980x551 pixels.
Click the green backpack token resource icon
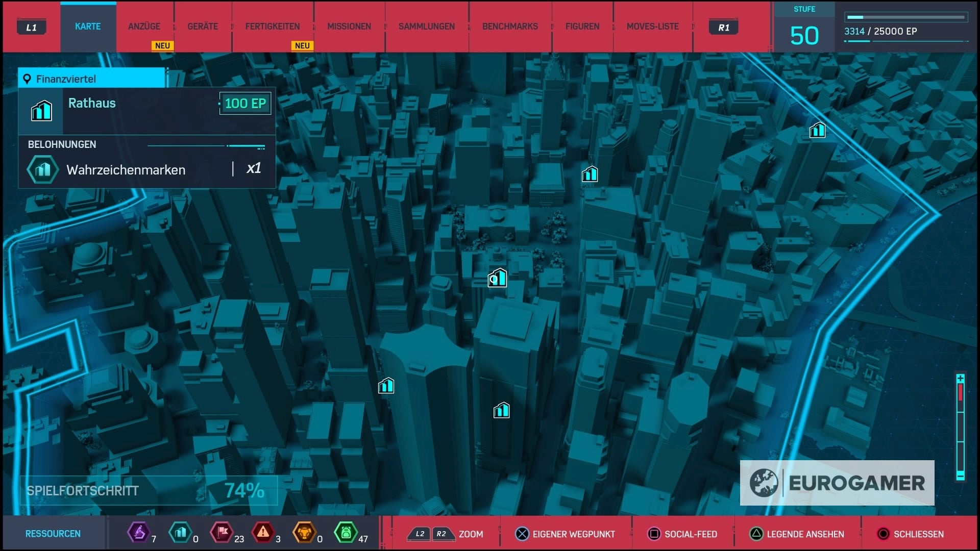[346, 533]
